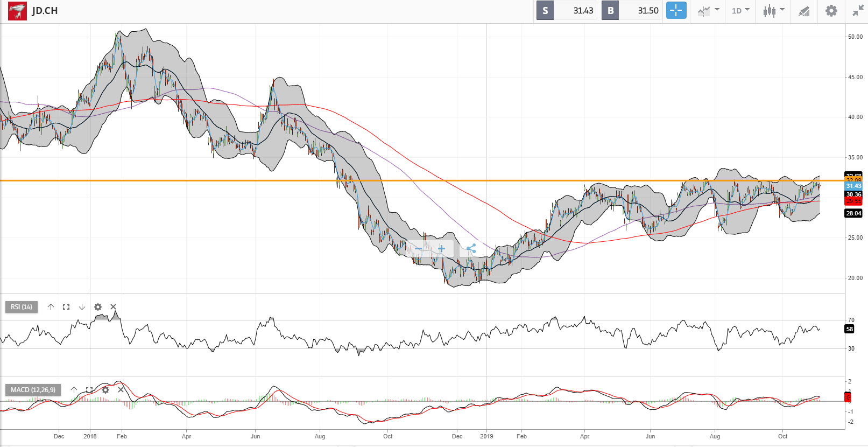868x447 pixels.
Task: Click the black 28.04 lower band tag
Action: (853, 213)
